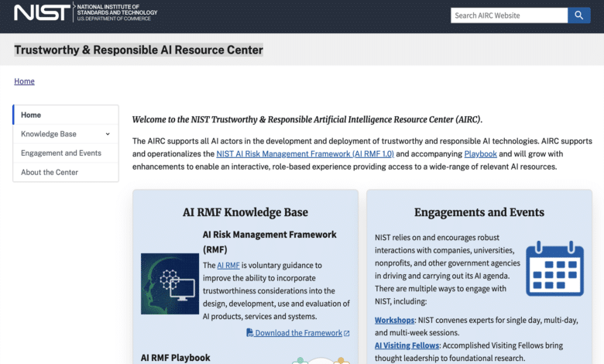Viewport: 604px width, 364px height.
Task: Click Download the Framework link
Action: pyautogui.click(x=299, y=333)
